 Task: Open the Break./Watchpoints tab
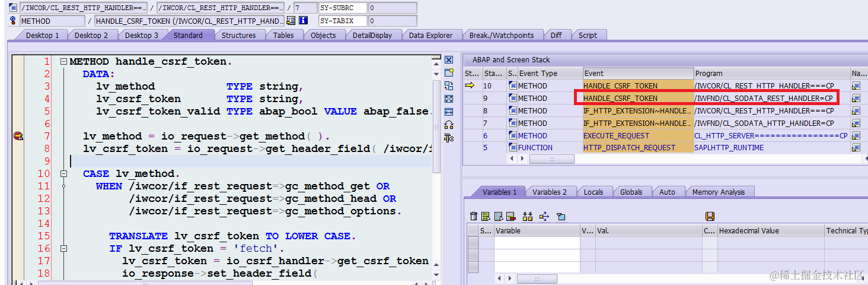pos(502,36)
